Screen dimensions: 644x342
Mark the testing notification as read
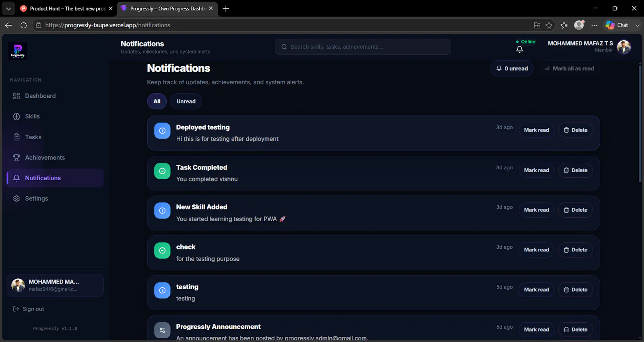(537, 289)
